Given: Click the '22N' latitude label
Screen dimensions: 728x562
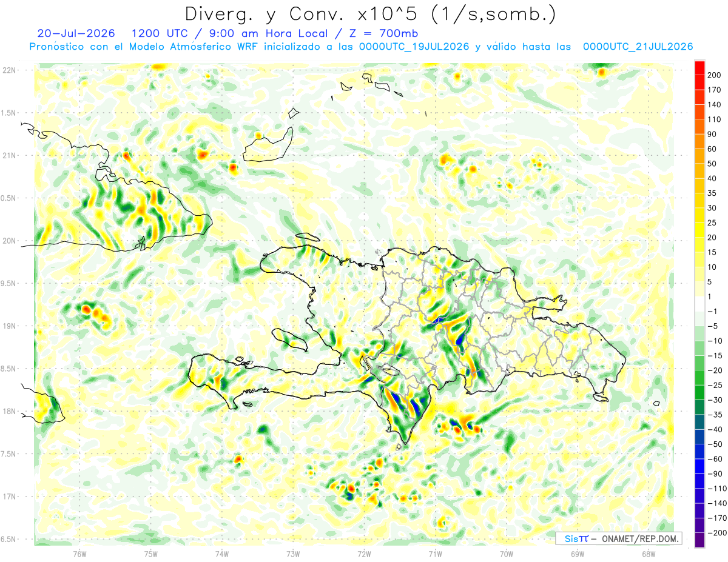Looking at the screenshot, I should pos(9,70).
